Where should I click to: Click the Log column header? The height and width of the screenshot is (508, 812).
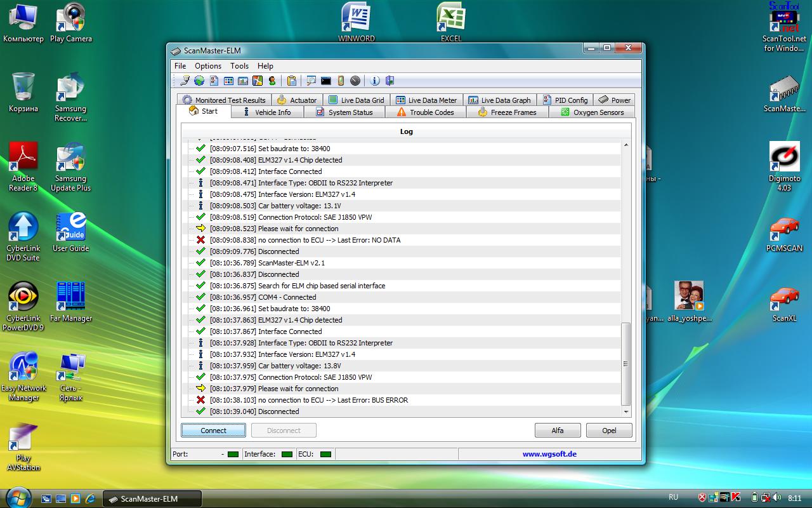tap(406, 131)
